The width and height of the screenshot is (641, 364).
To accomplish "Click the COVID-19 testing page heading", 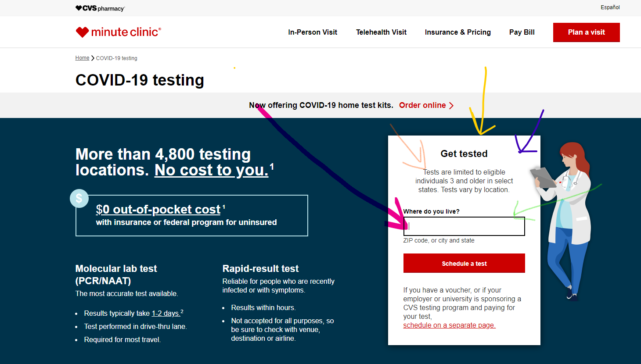I will click(x=140, y=80).
